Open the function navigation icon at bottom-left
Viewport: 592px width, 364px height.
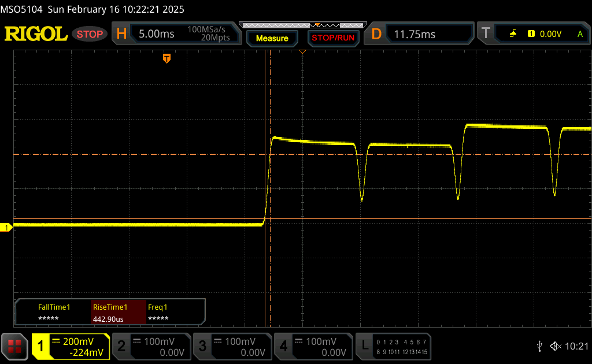pyautogui.click(x=14, y=346)
